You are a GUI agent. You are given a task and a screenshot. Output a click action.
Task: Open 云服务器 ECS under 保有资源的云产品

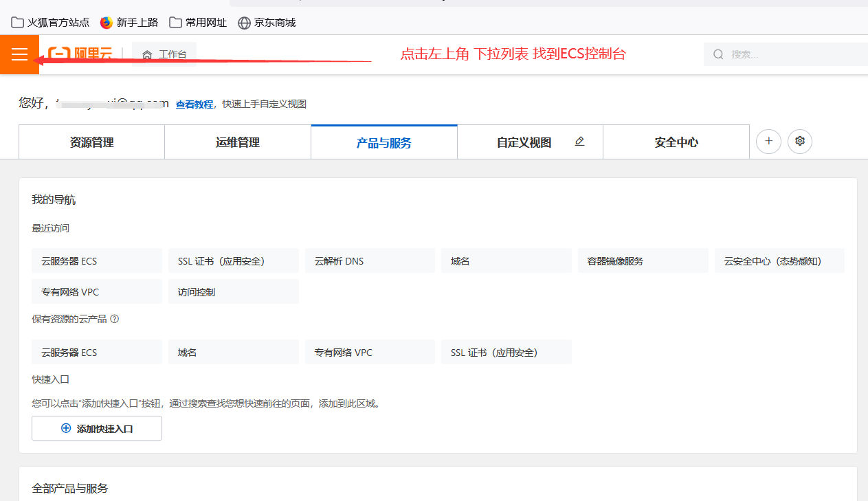97,352
